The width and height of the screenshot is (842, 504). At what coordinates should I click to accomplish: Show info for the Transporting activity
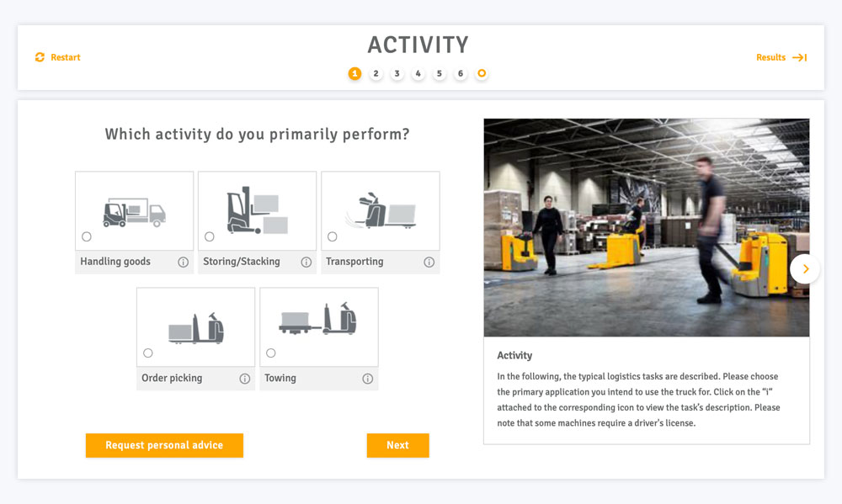pos(429,263)
